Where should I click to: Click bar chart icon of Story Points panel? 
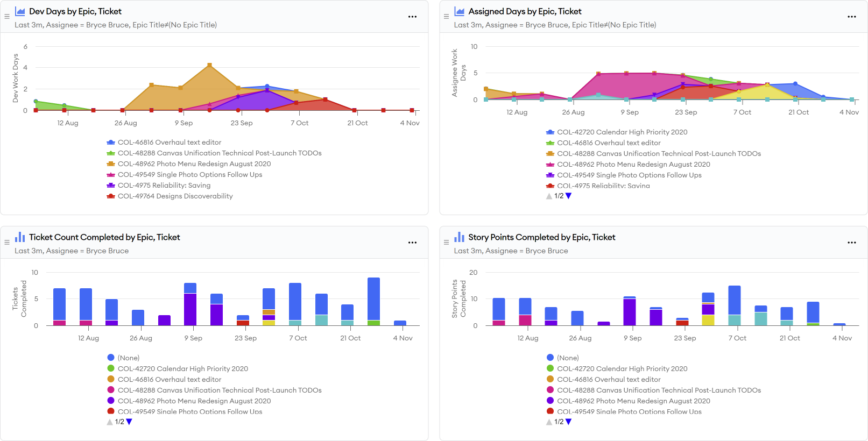(x=459, y=237)
